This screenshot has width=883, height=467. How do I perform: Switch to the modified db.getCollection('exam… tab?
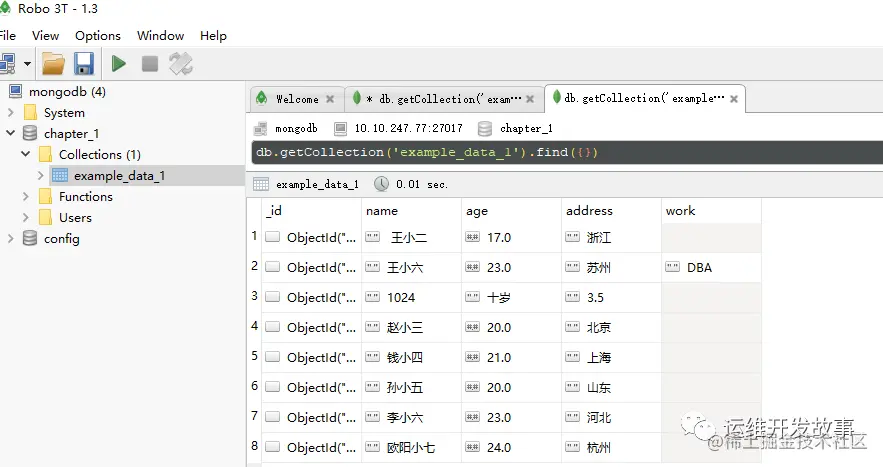tap(442, 99)
